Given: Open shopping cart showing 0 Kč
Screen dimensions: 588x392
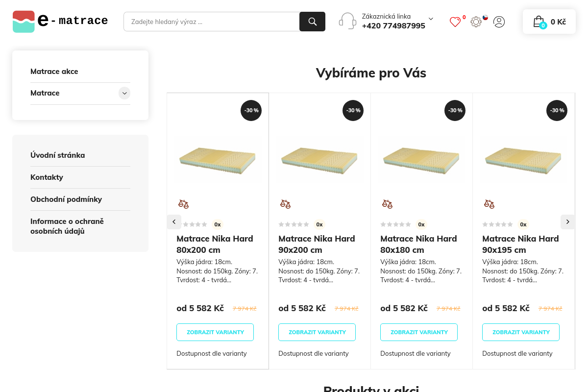Looking at the screenshot, I should [549, 22].
